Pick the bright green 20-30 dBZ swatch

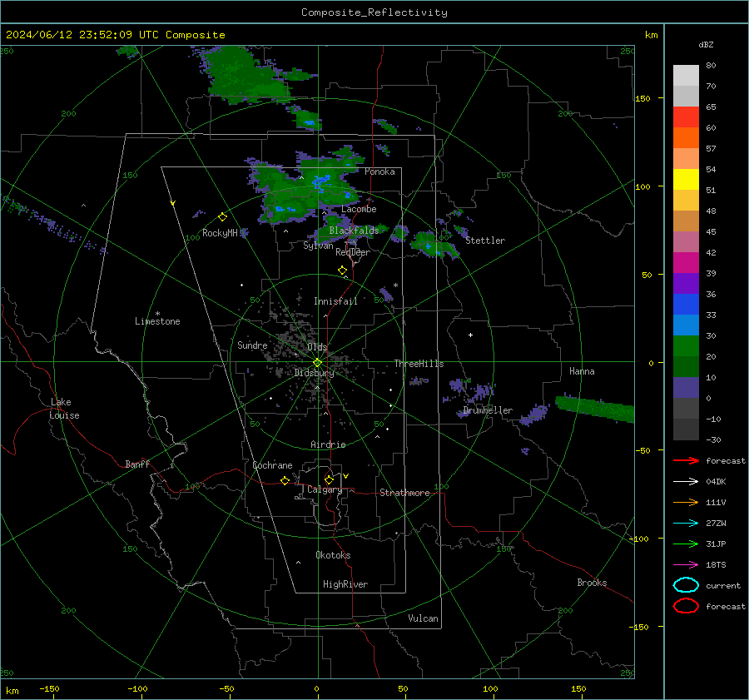tap(686, 346)
